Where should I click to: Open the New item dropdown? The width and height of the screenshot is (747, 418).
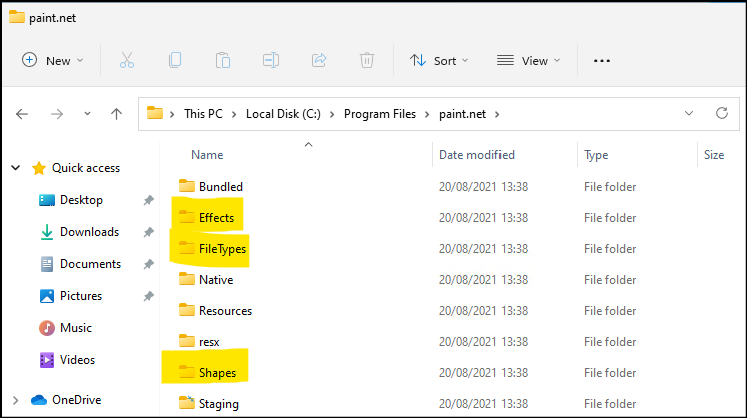(x=53, y=60)
